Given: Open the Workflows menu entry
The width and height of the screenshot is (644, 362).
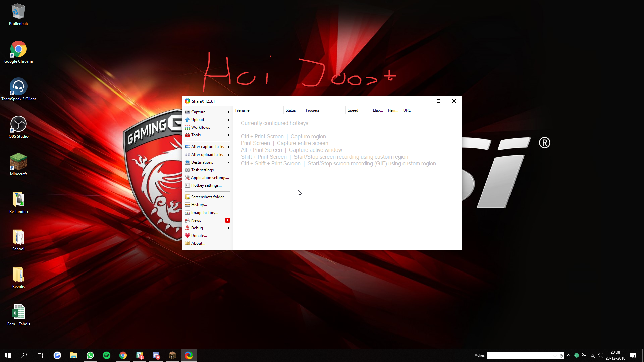Looking at the screenshot, I should click(x=201, y=127).
